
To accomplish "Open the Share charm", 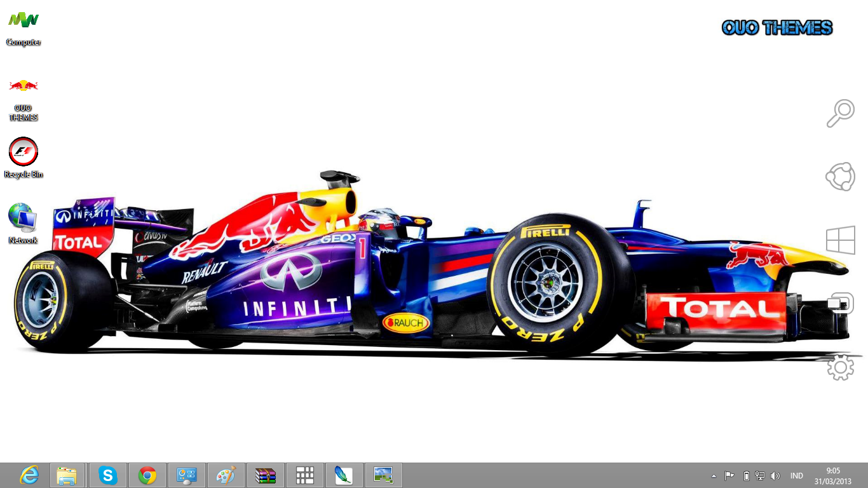I will click(x=840, y=177).
